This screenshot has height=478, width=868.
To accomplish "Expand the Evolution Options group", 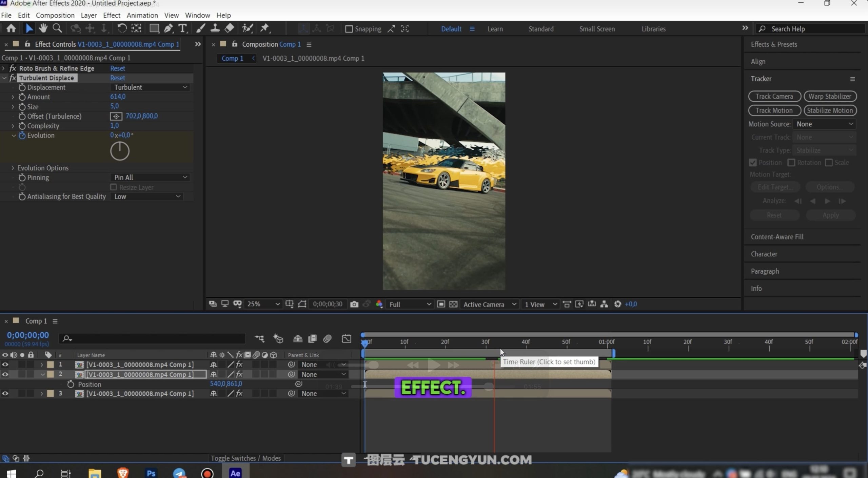I will tap(13, 168).
